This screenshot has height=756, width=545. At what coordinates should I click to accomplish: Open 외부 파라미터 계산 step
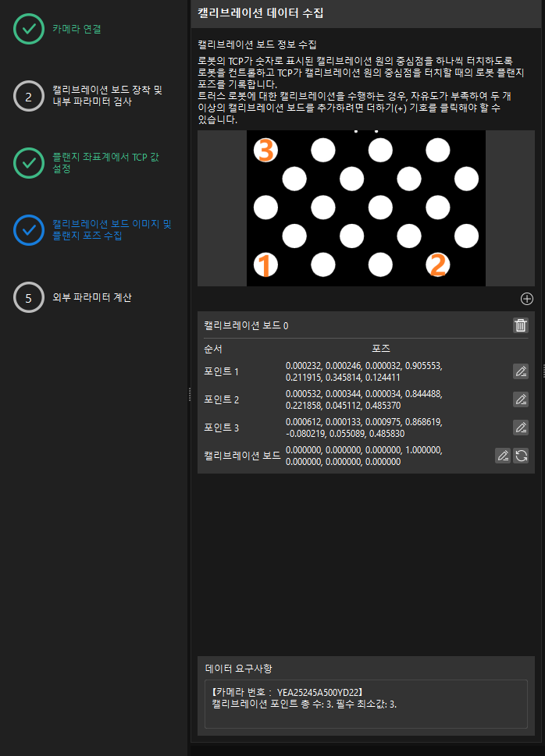[x=91, y=297]
